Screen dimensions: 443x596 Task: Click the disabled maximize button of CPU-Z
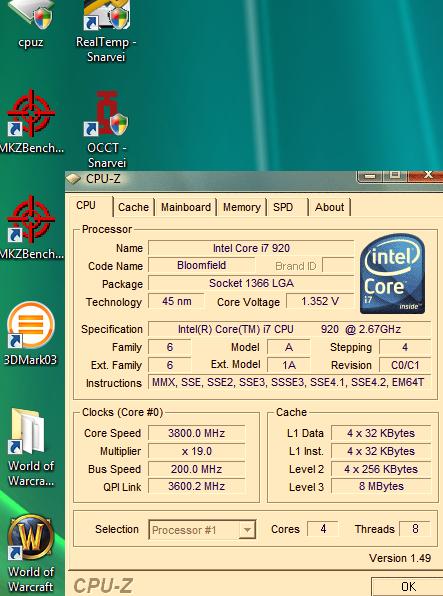click(x=395, y=175)
